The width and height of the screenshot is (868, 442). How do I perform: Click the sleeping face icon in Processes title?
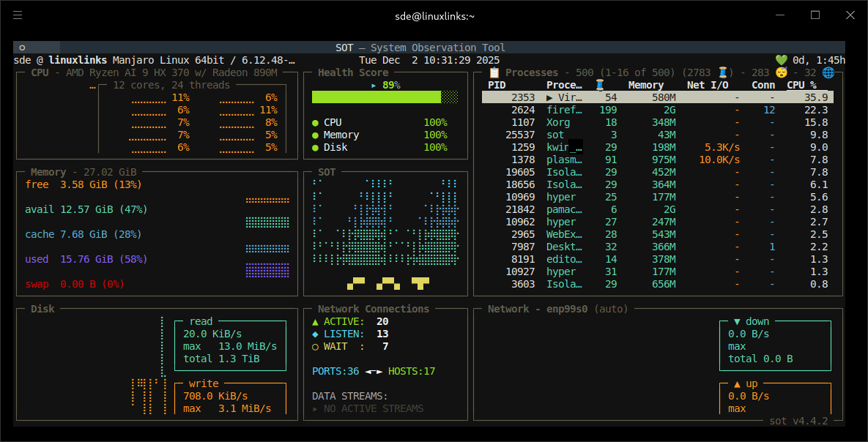782,72
